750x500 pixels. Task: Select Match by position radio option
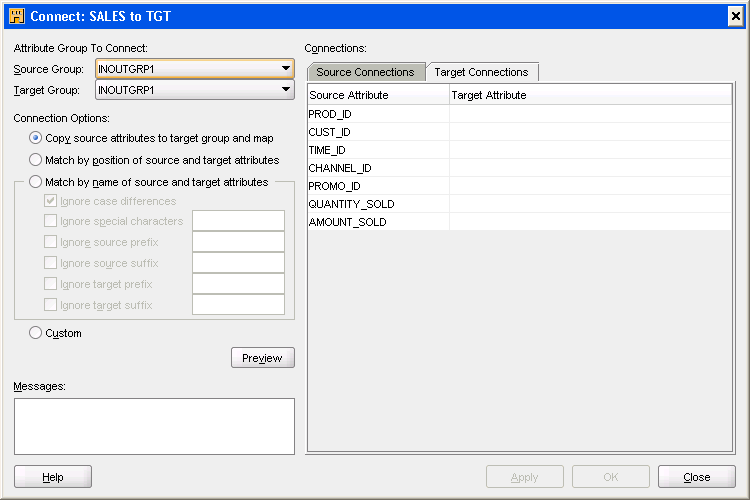click(x=37, y=160)
